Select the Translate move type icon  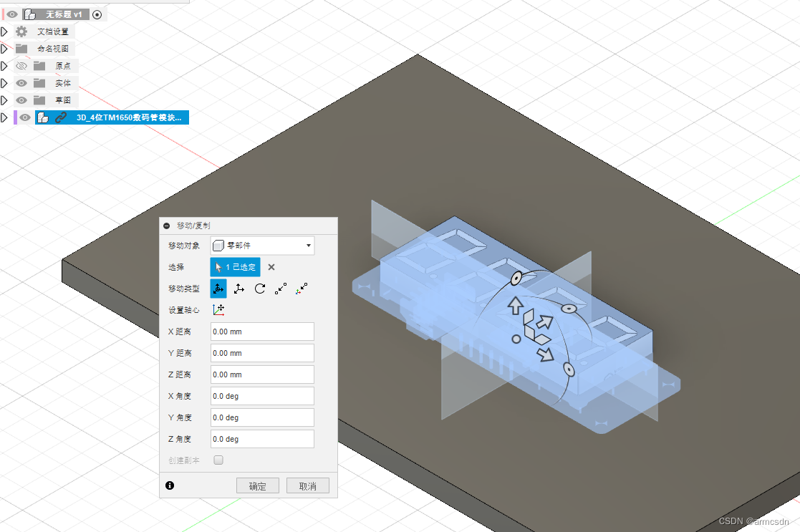point(238,289)
